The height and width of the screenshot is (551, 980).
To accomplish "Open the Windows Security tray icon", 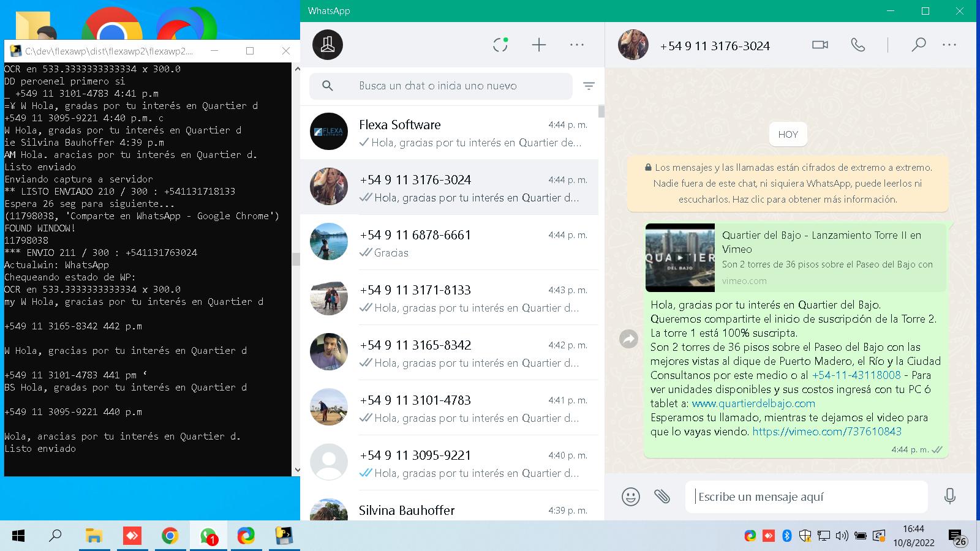I will 805,536.
